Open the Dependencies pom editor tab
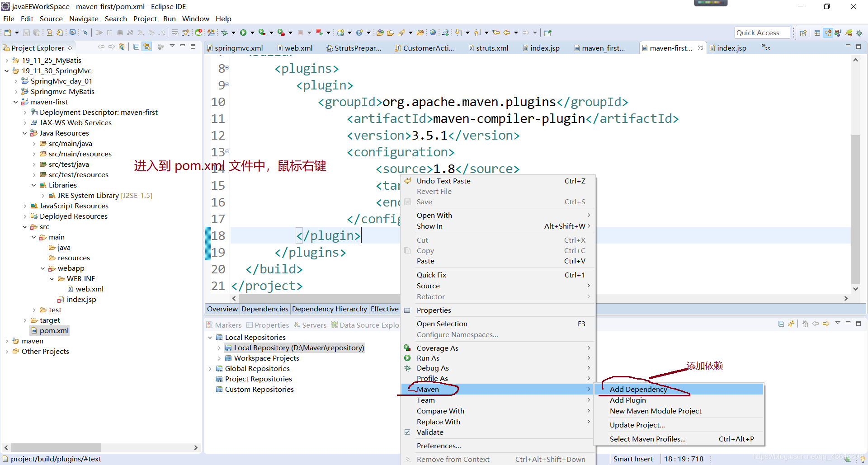 tap(265, 309)
